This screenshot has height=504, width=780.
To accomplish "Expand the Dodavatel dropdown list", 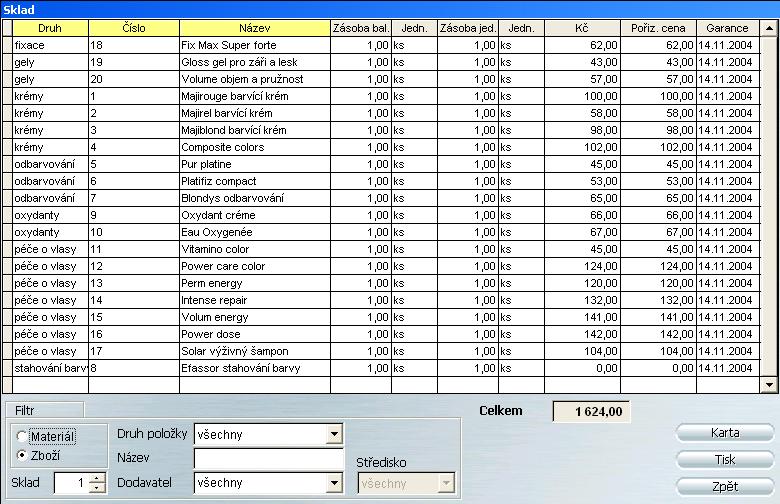I will (x=334, y=483).
